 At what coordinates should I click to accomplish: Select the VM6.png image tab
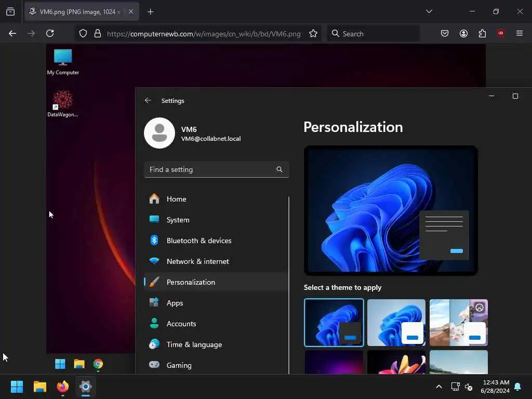82,12
